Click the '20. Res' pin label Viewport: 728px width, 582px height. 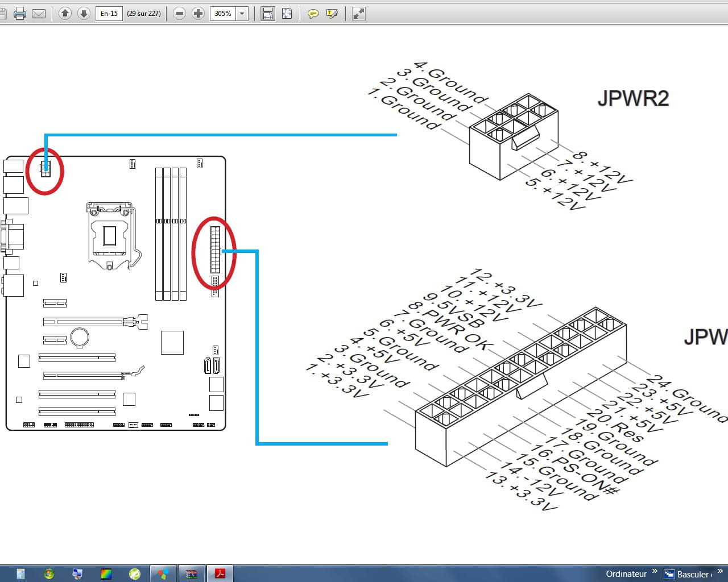(614, 425)
